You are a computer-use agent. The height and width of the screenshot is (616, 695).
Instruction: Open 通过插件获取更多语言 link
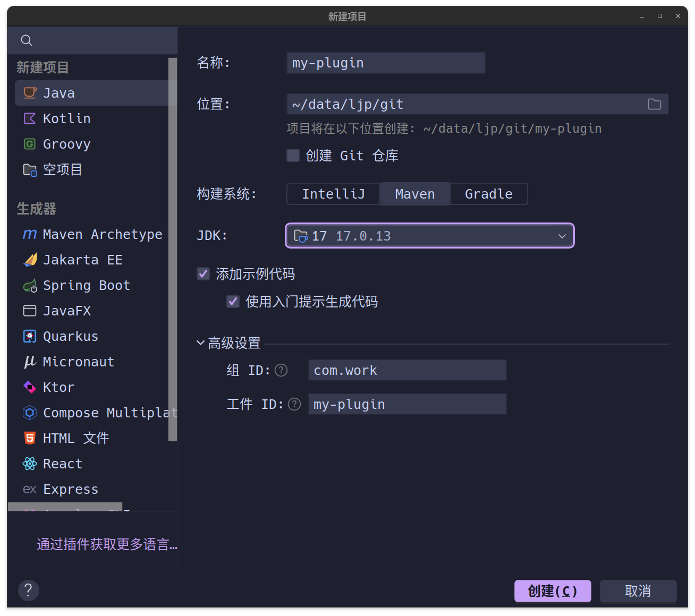(x=106, y=544)
